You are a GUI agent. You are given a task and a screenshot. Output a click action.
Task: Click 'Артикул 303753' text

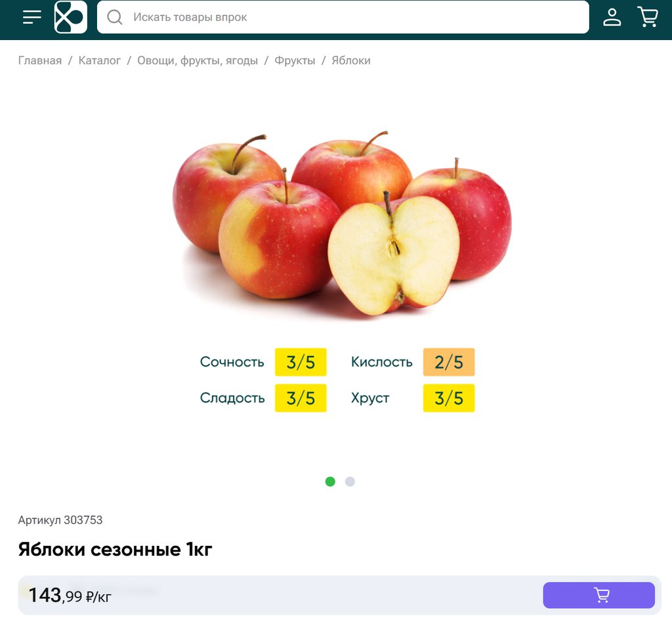[60, 520]
